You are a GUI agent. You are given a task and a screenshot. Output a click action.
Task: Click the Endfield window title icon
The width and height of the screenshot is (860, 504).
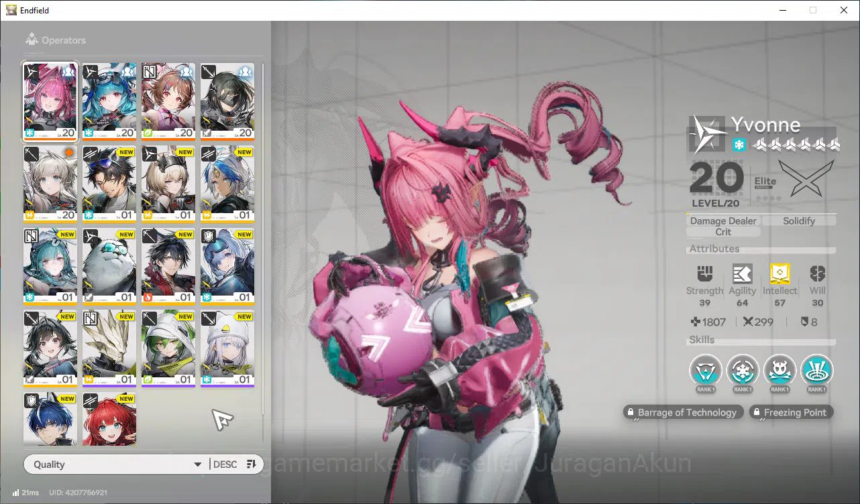(x=11, y=10)
